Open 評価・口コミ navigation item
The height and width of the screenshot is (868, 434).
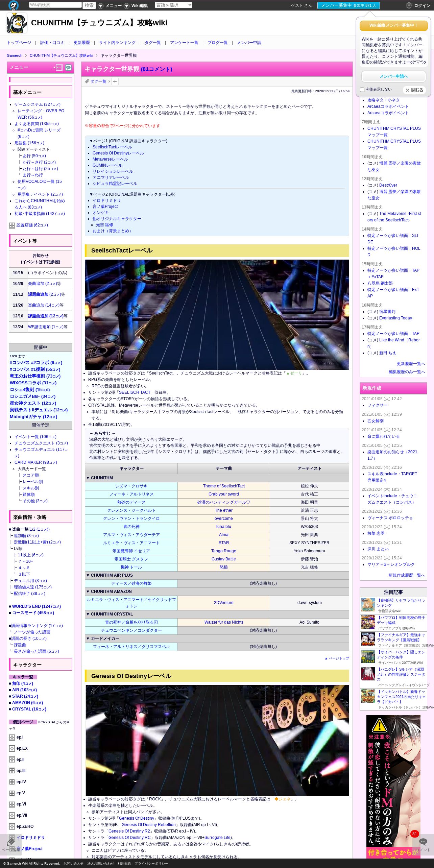(52, 43)
